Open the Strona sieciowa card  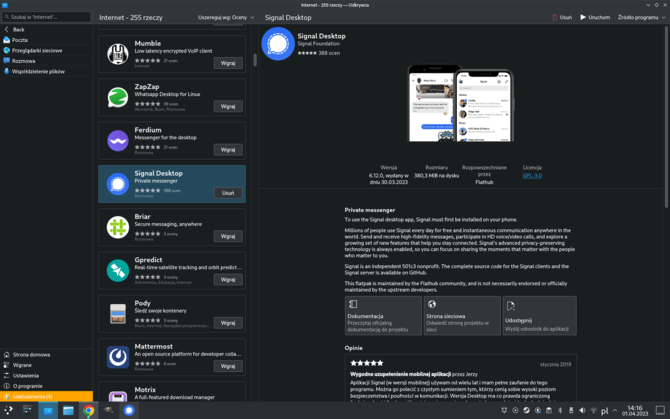462,316
